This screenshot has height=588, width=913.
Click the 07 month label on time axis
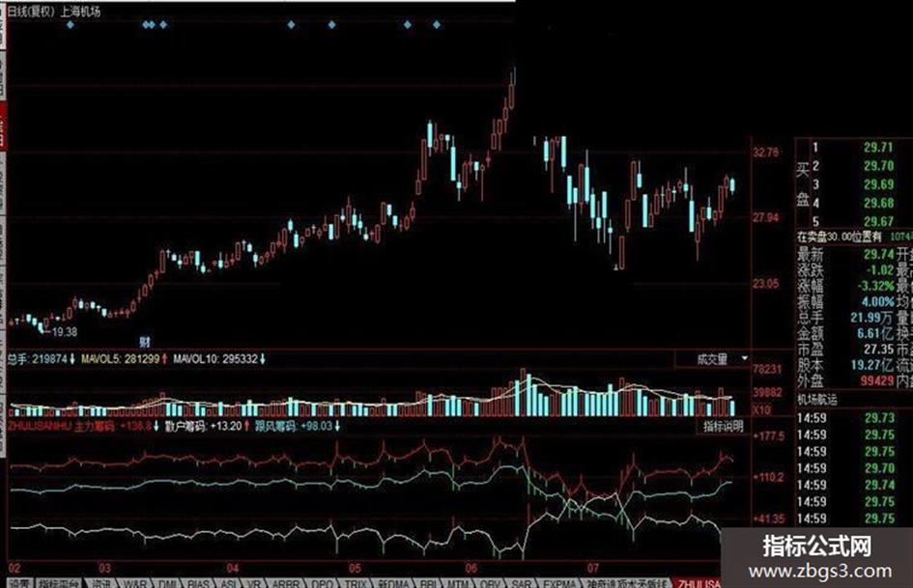(x=593, y=568)
